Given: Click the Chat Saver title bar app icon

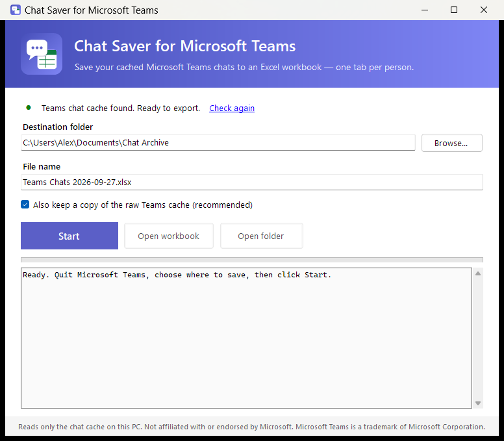Looking at the screenshot, I should pyautogui.click(x=15, y=10).
